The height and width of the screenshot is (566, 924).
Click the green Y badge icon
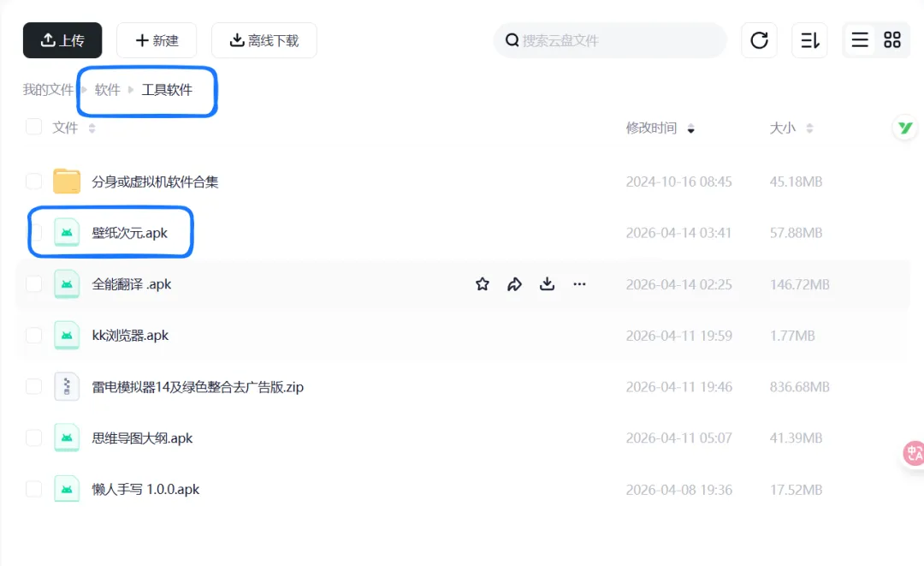tap(905, 128)
